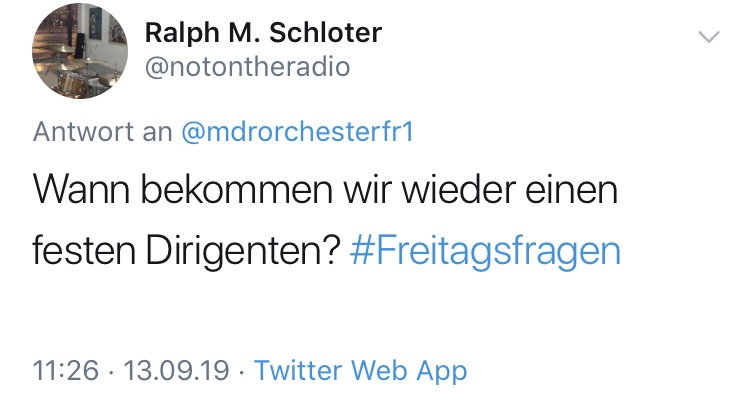This screenshot has height=405, width=750.
Task: Click the 'Antwort an' reply label
Action: pos(103,133)
